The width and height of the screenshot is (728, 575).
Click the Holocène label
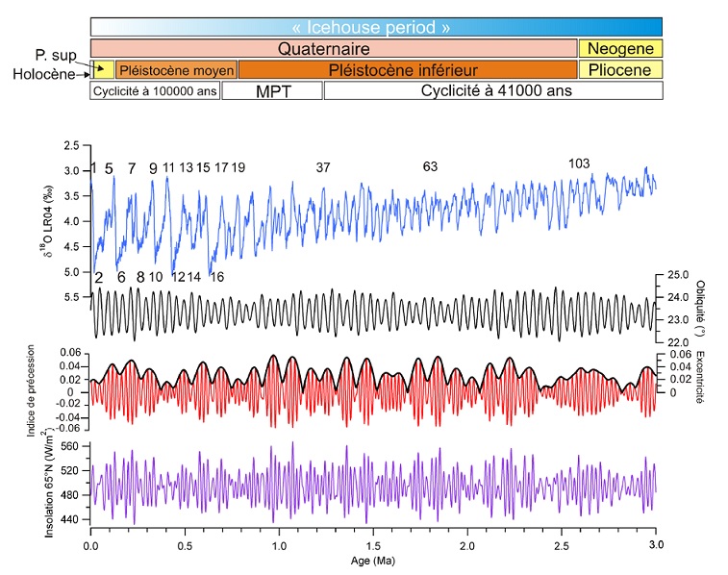click(x=43, y=74)
